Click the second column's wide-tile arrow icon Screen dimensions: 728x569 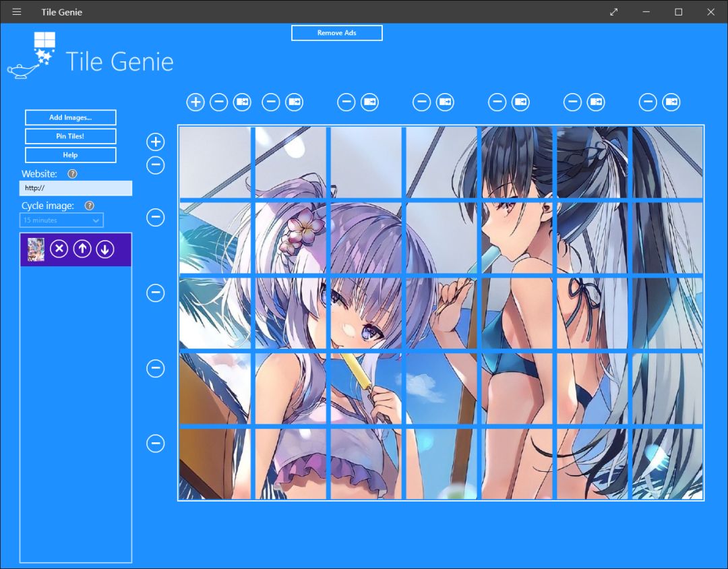pos(295,102)
